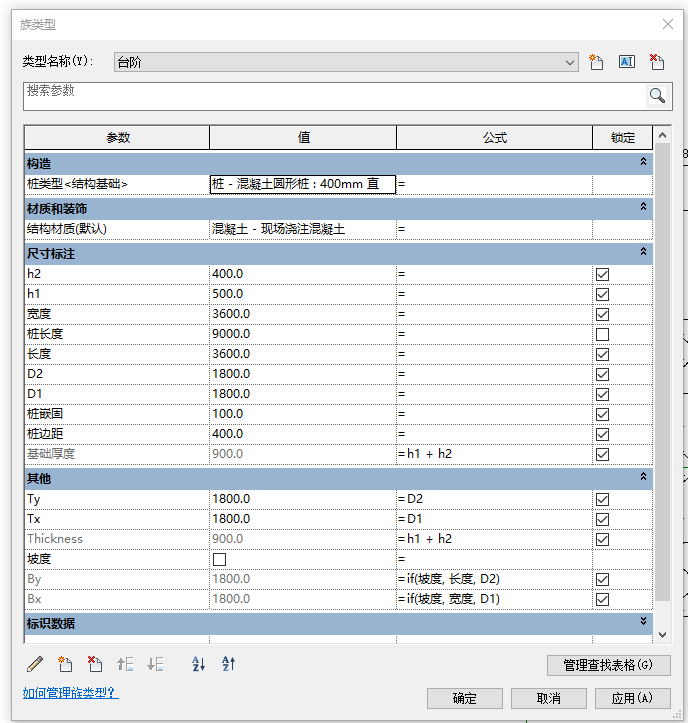Image resolution: width=688 pixels, height=723 pixels.
Task: Click the search magnifier icon
Action: coord(657,96)
